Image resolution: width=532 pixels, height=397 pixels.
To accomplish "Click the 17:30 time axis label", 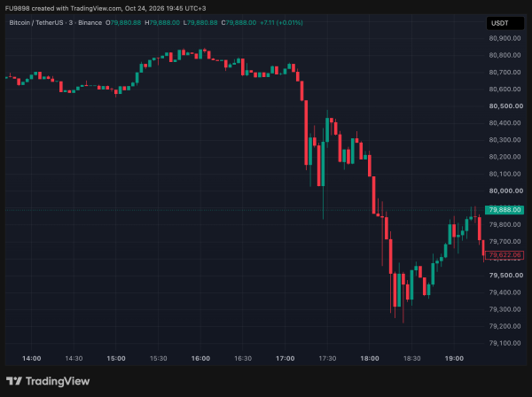I will (x=327, y=358).
